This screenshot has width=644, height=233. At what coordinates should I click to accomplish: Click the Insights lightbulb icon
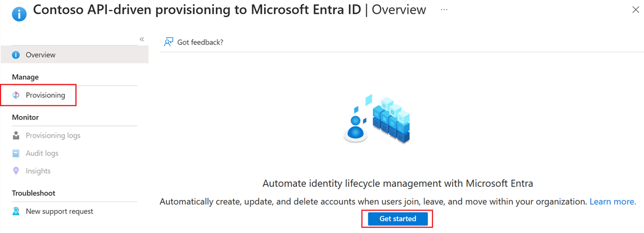pos(16,171)
